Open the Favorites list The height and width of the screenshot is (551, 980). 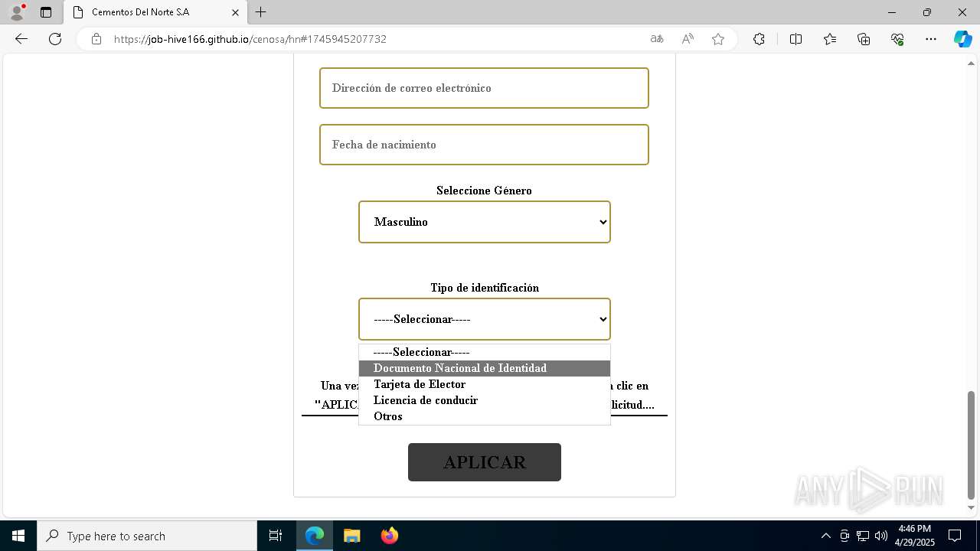(x=830, y=39)
